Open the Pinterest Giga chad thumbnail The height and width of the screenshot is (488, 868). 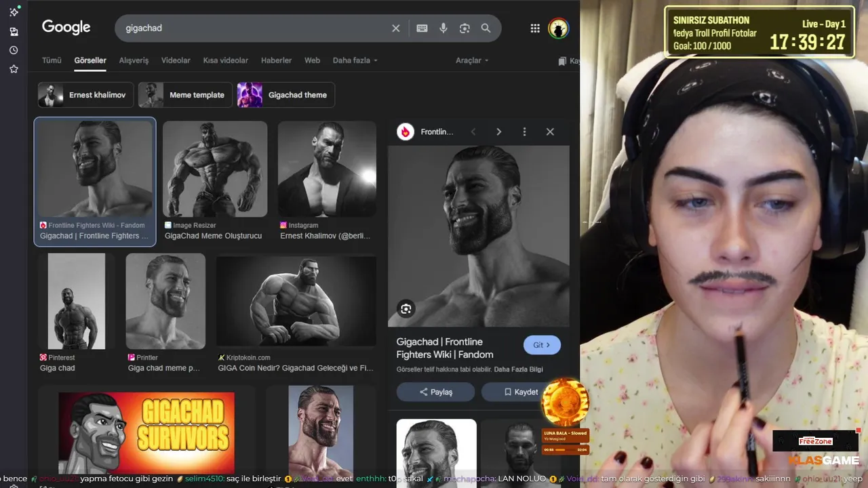(x=77, y=301)
